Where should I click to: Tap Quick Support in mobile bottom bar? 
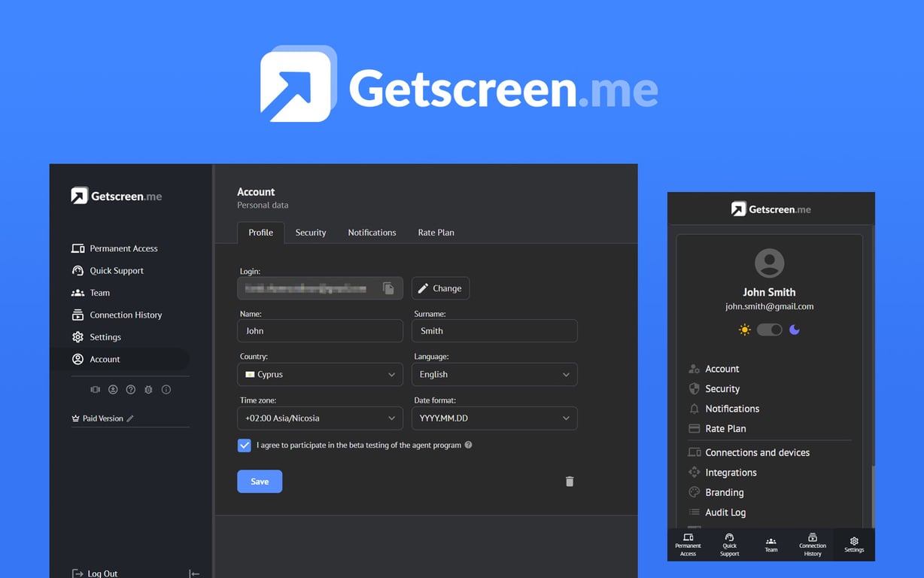coord(729,545)
